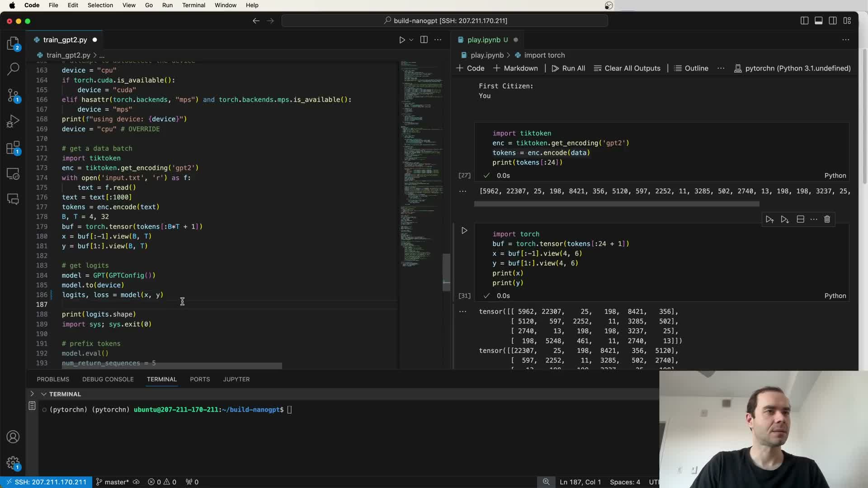Toggle the bottom panel visibility

click(818, 21)
